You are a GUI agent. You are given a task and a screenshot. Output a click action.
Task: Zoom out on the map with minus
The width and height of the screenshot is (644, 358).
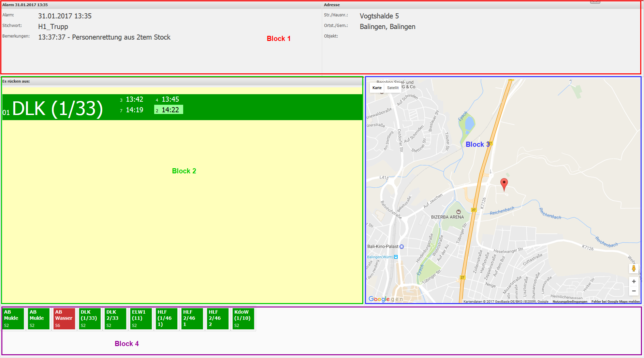click(x=633, y=291)
